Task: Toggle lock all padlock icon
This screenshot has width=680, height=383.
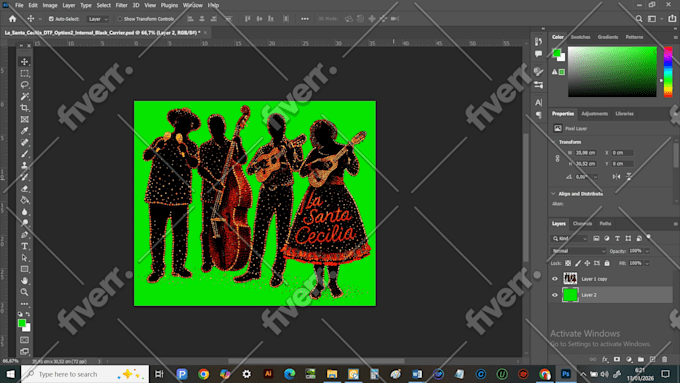Action: [607, 263]
